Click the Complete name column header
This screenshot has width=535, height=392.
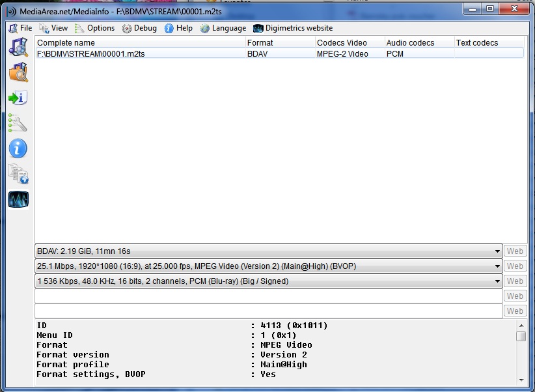tap(140, 43)
